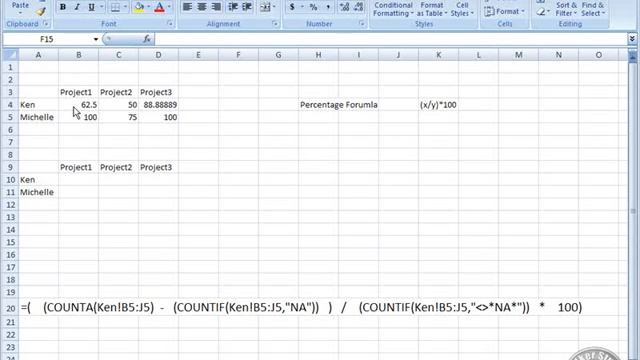Click the Name Box showing F15

[47, 39]
